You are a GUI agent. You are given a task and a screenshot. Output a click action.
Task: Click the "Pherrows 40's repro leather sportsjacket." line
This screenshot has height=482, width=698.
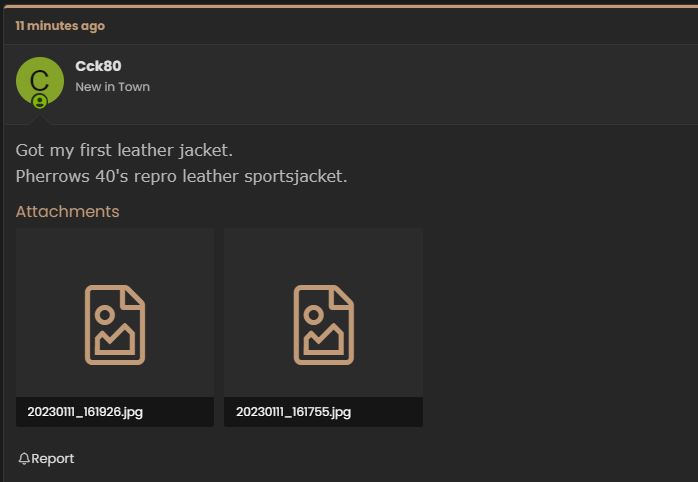[x=181, y=176]
